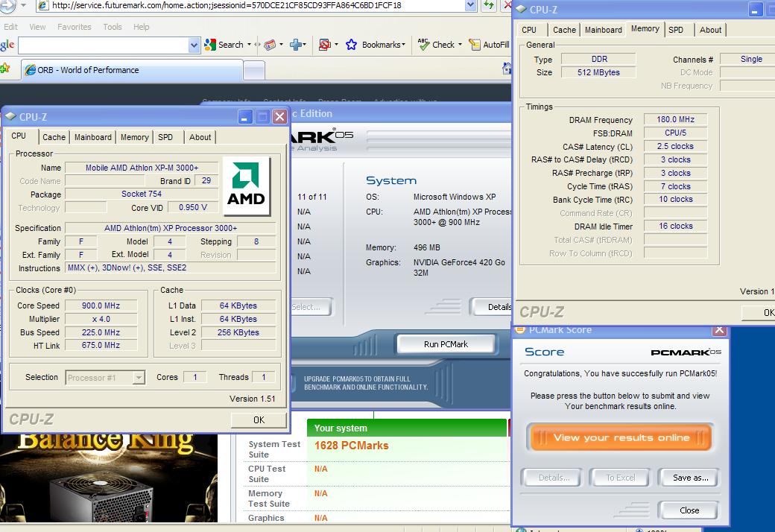Click the 512 MBytes memory size value
The image size is (775, 532).
[x=598, y=72]
